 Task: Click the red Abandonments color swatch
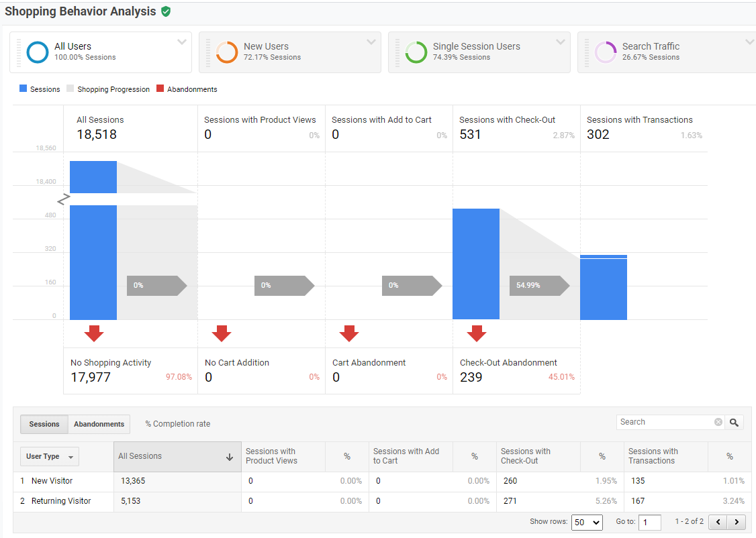tap(159, 88)
